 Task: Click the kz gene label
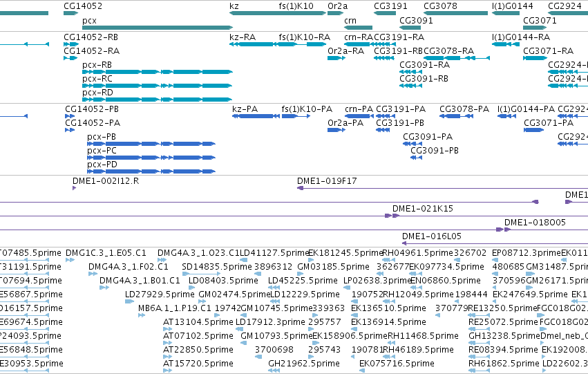pos(234,6)
